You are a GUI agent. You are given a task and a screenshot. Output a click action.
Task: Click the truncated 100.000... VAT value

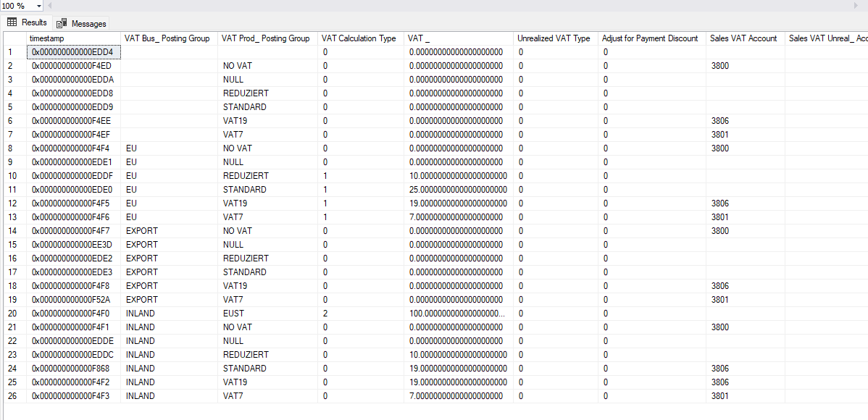pos(459,314)
